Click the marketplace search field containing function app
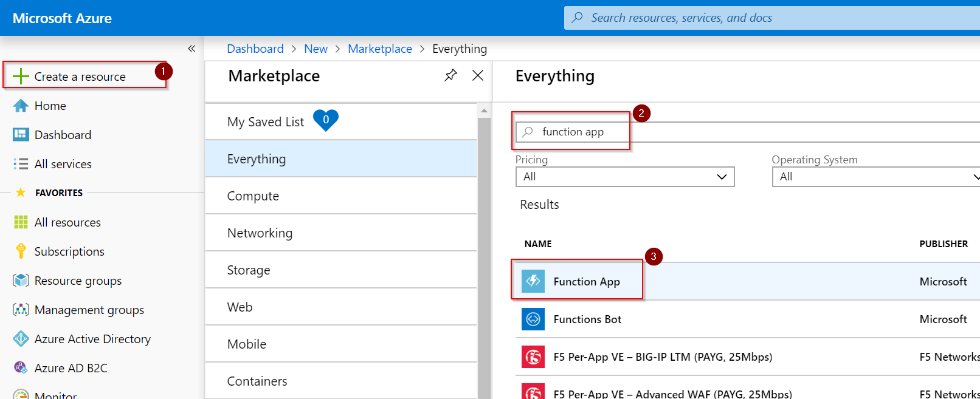Viewport: 980px width, 399px height. pyautogui.click(x=748, y=132)
